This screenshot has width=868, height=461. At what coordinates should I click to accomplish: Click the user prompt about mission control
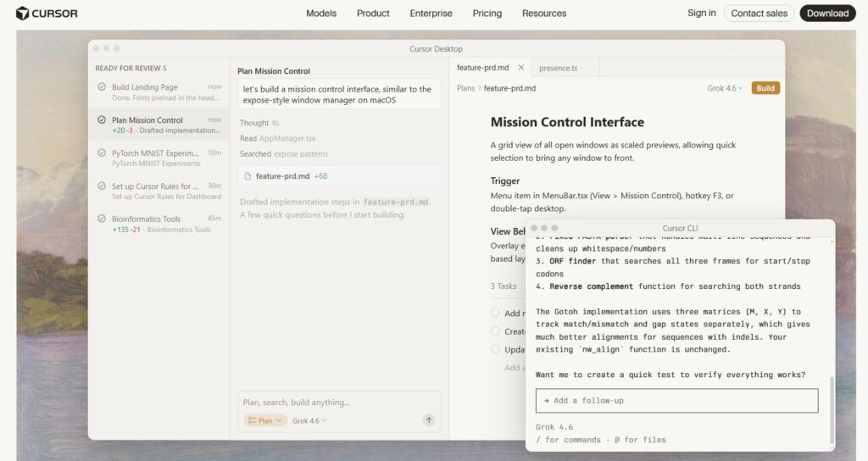tap(339, 95)
